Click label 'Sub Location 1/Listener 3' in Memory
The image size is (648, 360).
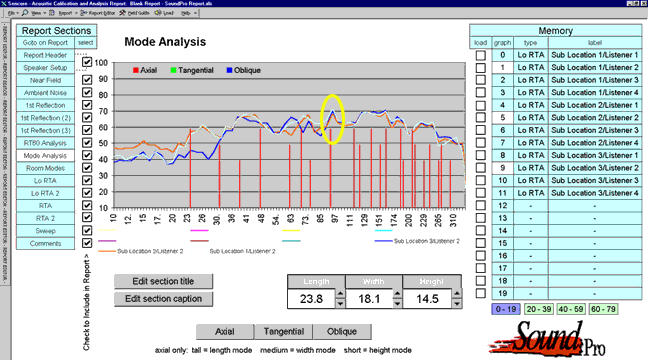(595, 80)
